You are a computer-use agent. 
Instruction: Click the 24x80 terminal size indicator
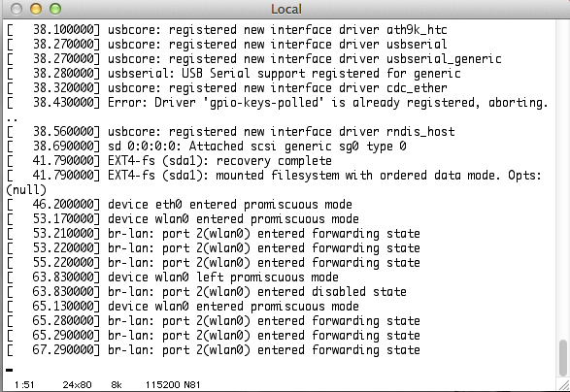click(77, 385)
